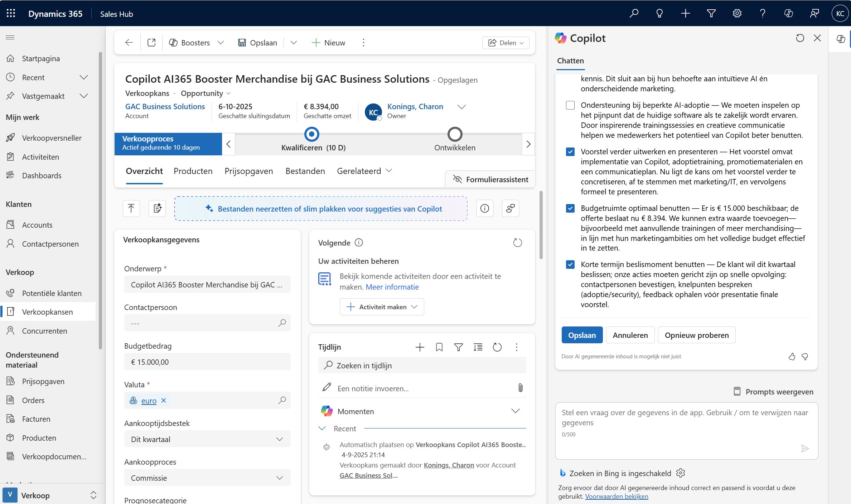Open Bing search settings gear
Screen dimensions: 851x504
tap(681, 473)
